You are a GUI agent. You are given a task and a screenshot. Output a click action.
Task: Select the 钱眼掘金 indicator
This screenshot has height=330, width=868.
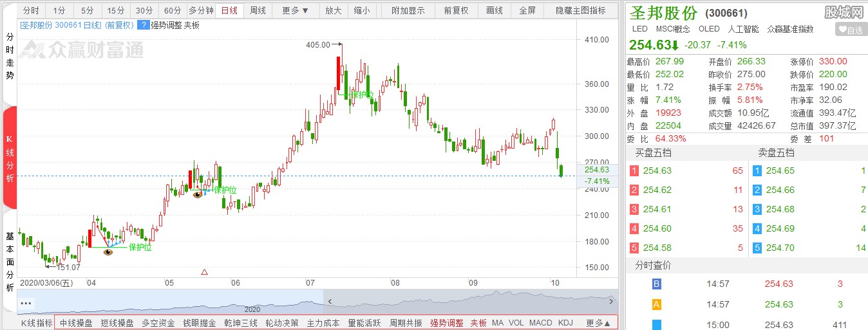(200, 323)
